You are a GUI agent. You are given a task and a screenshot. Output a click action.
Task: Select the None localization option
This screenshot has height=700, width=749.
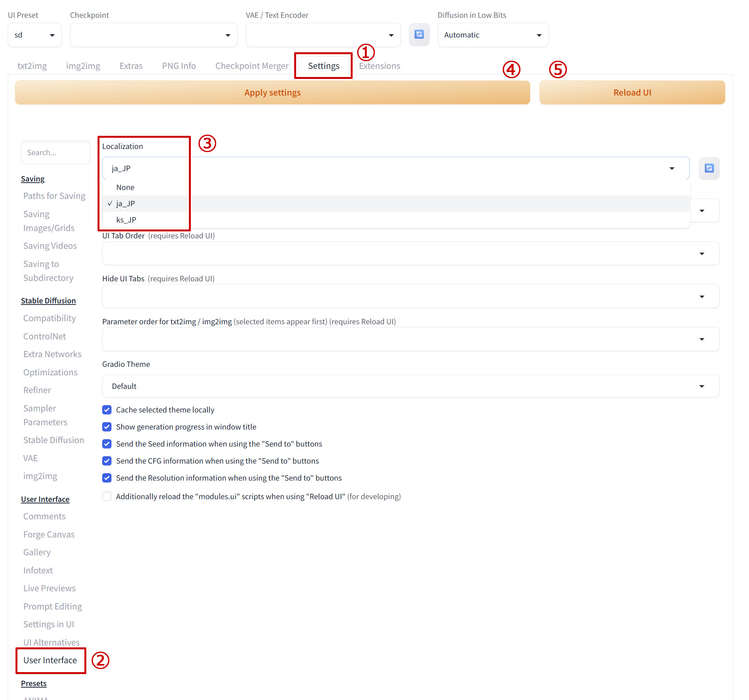click(x=125, y=187)
